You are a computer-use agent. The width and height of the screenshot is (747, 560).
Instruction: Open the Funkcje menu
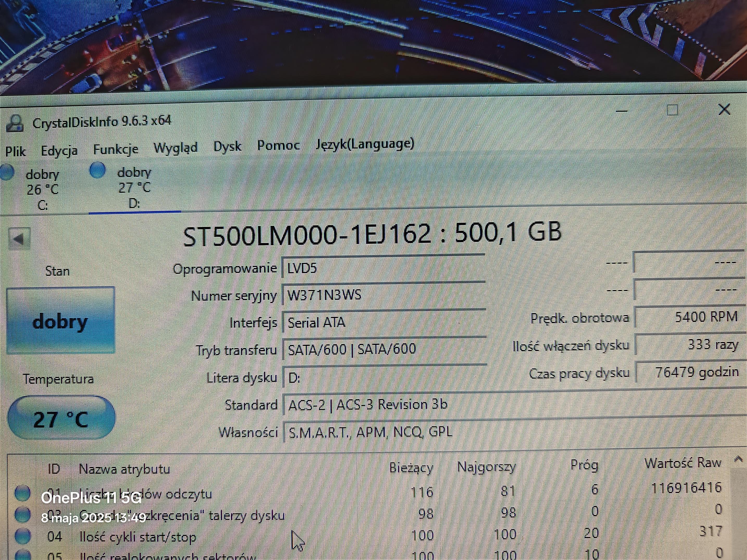point(115,149)
